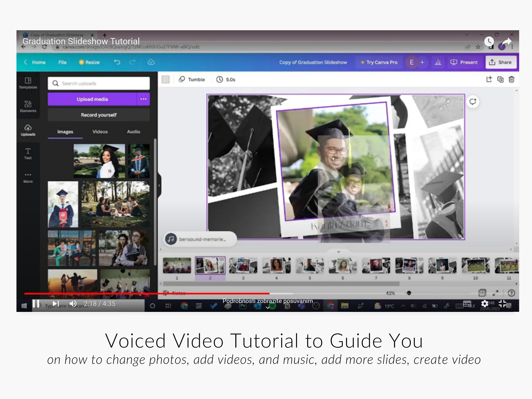The image size is (532, 399).
Task: Click the Windows Start button
Action: [24, 306]
